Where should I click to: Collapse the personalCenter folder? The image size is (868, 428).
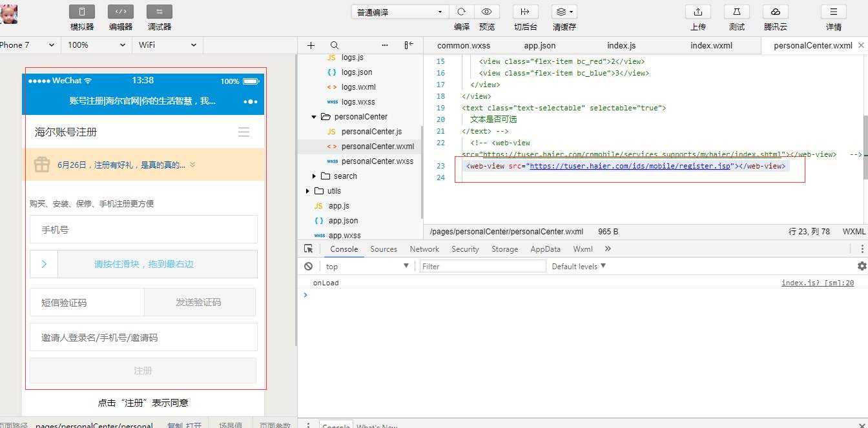coord(315,117)
